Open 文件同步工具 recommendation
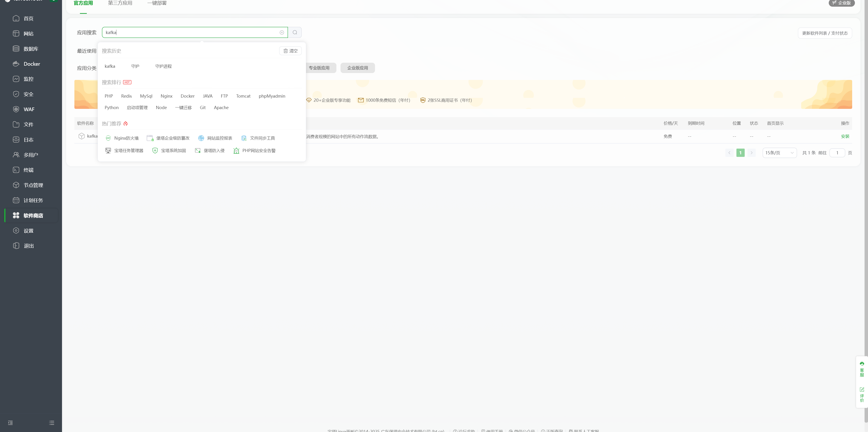 tap(258, 138)
